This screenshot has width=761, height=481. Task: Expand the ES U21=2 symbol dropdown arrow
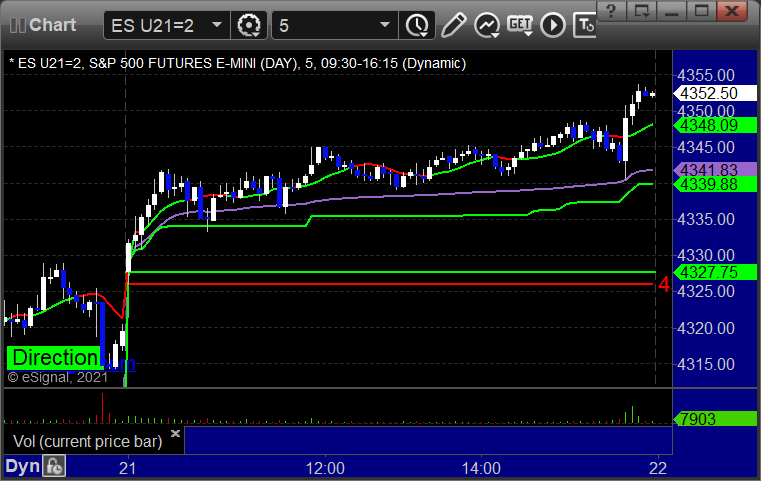(x=217, y=24)
